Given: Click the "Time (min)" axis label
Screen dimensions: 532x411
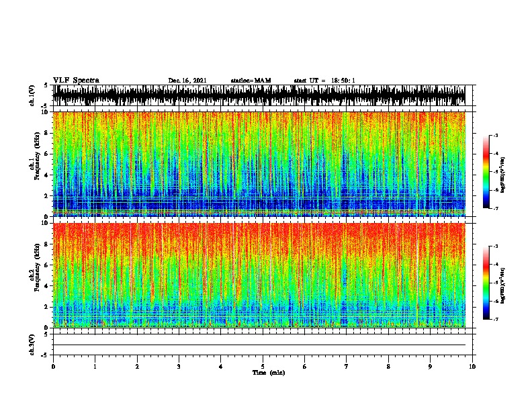Looking at the screenshot, I should click(269, 373).
